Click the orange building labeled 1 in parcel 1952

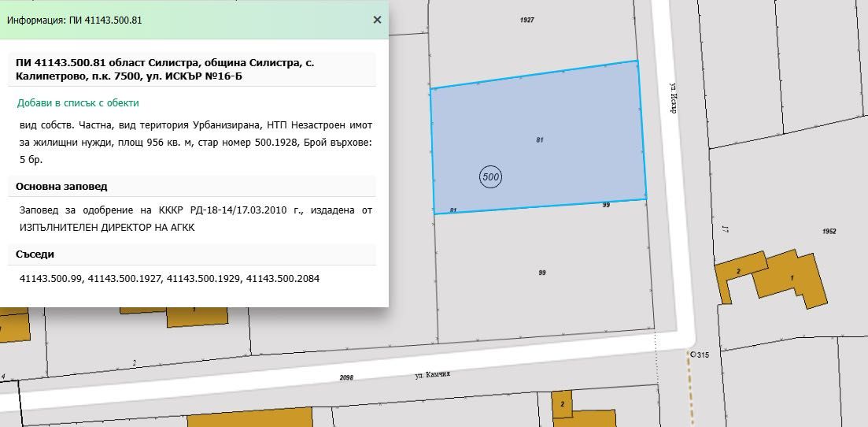[791, 278]
